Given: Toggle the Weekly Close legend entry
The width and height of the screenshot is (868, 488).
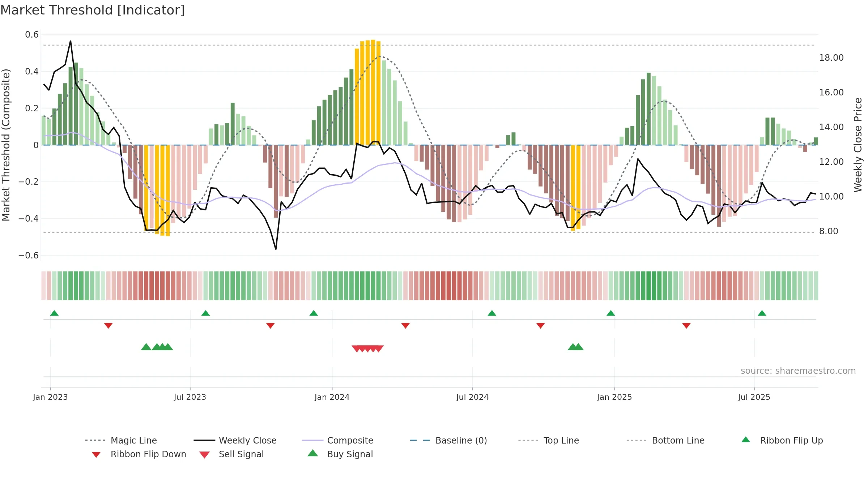Looking at the screenshot, I should (235, 440).
